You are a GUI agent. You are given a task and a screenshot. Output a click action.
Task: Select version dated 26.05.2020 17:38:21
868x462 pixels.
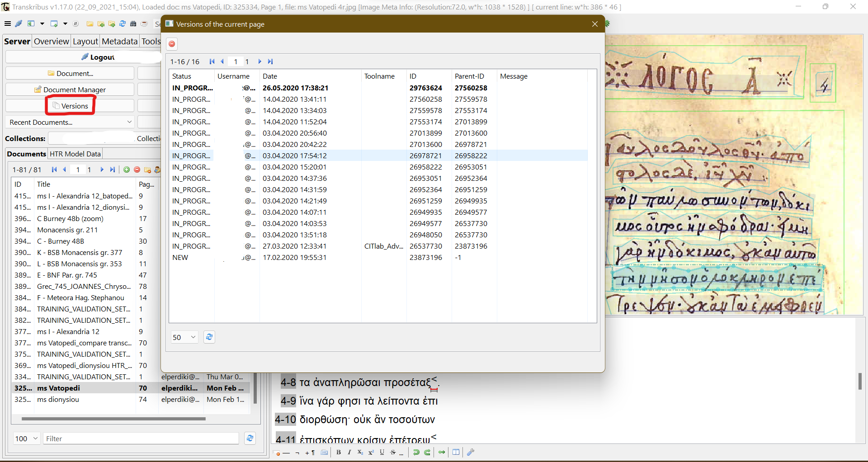379,88
